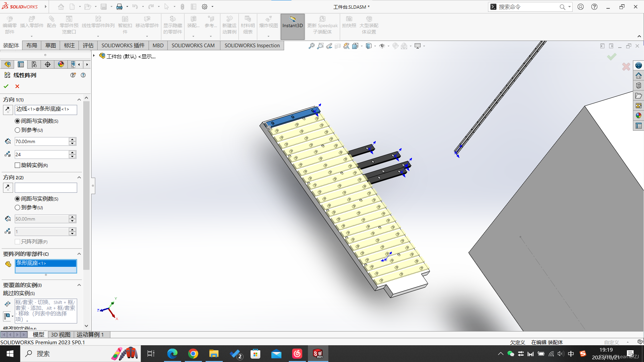Open the 运动算例 1 bottom tab
This screenshot has width=644, height=362.
[90, 335]
